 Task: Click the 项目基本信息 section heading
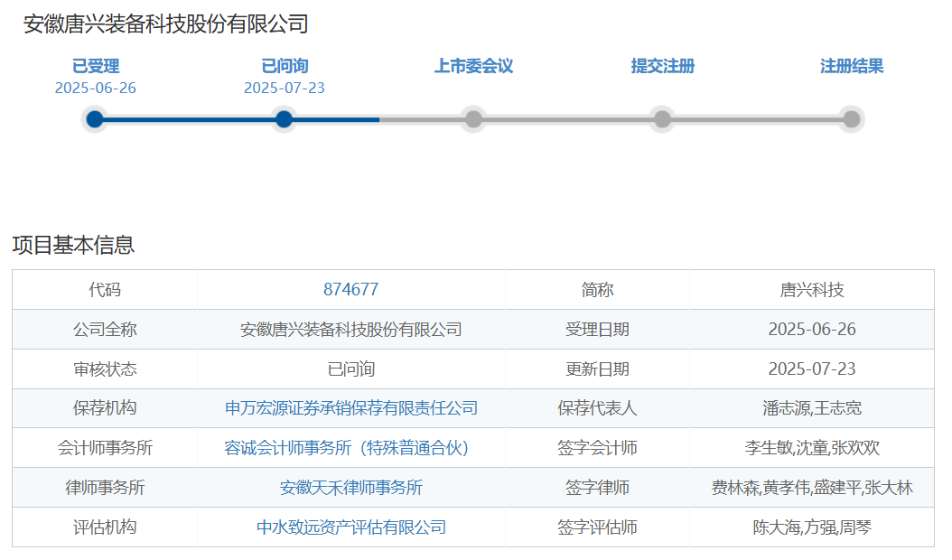click(73, 245)
